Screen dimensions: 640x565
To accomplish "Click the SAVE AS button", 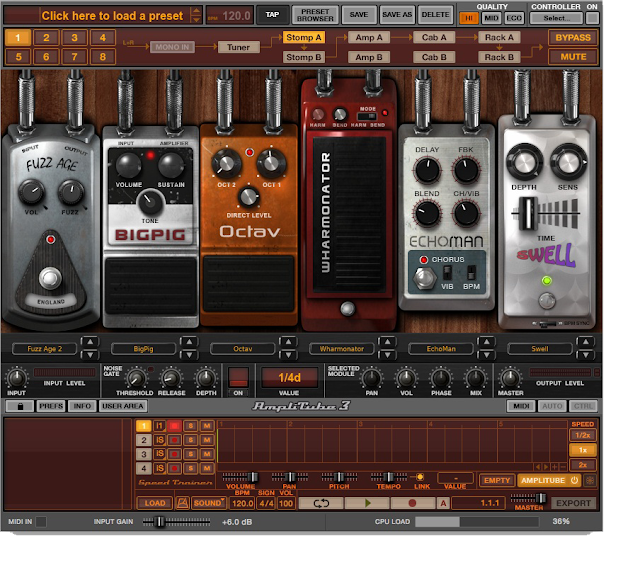I will (x=397, y=15).
